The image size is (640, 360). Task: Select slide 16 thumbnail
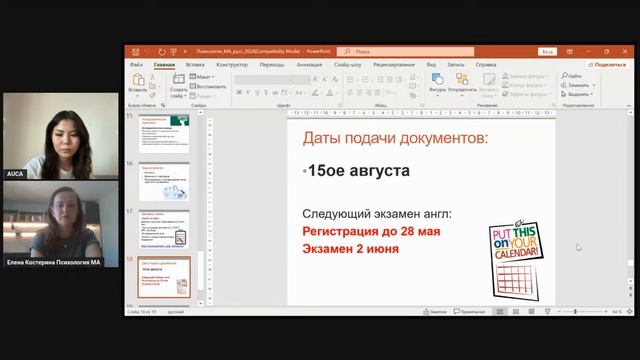[x=164, y=182]
